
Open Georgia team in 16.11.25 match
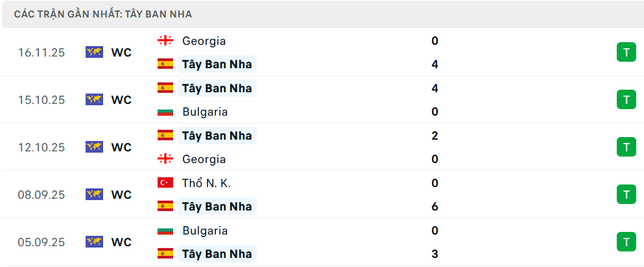click(x=204, y=41)
